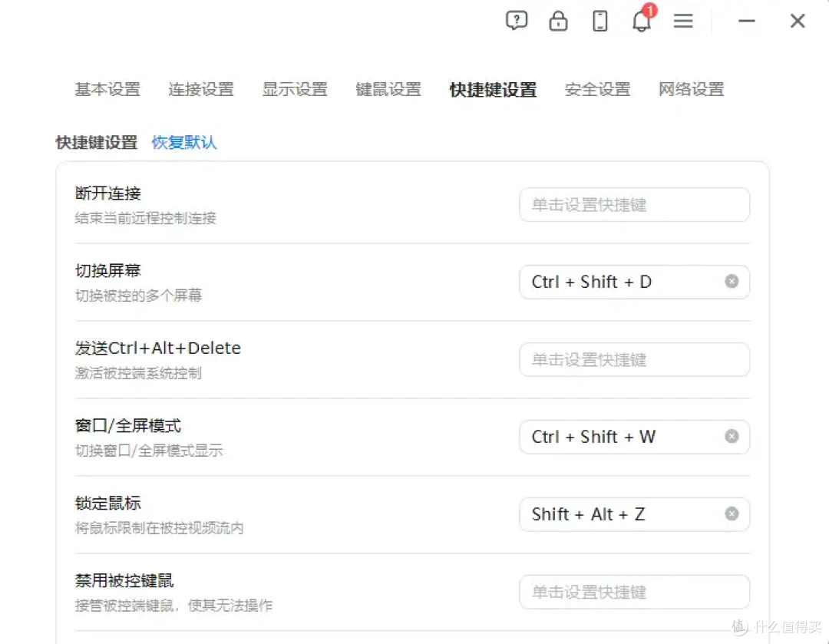Click the lock screen icon
Screen dimensions: 829x644
pos(558,21)
